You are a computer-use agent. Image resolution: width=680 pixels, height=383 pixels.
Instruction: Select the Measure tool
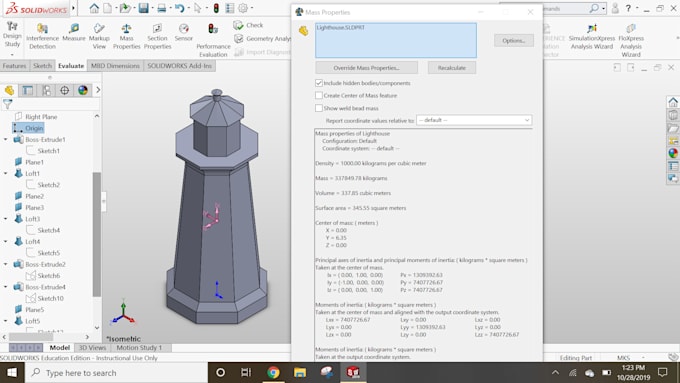[x=74, y=33]
